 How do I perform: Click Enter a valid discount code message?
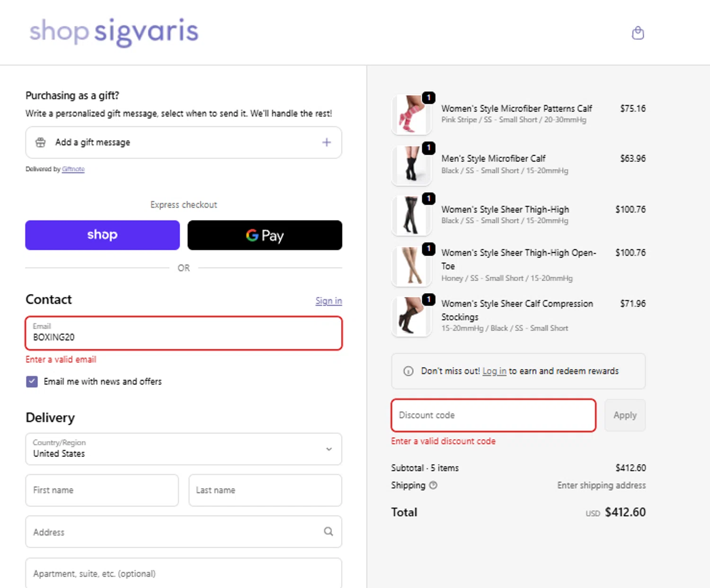pos(443,441)
